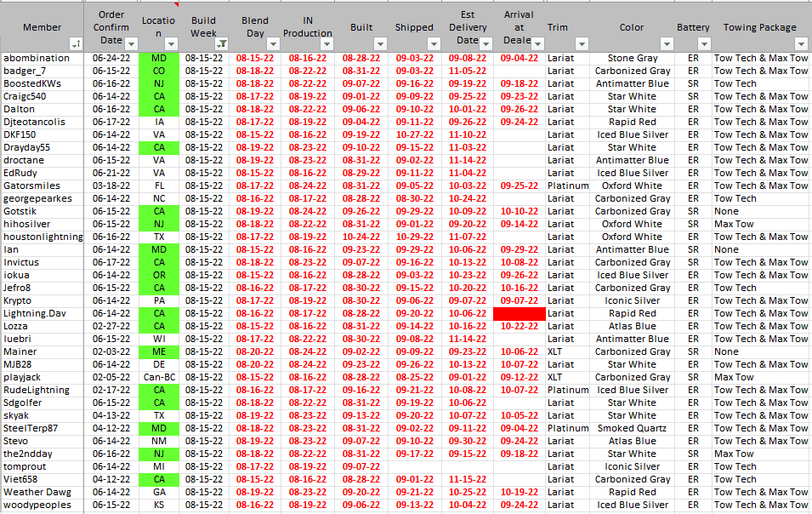This screenshot has width=812, height=514.
Task: Click the green OR location cell for iokua
Action: coord(159,275)
